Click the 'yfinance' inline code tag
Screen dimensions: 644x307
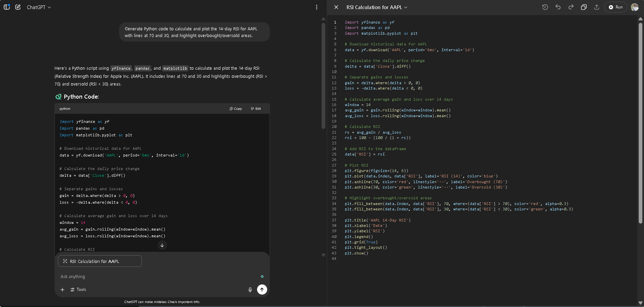click(121, 68)
